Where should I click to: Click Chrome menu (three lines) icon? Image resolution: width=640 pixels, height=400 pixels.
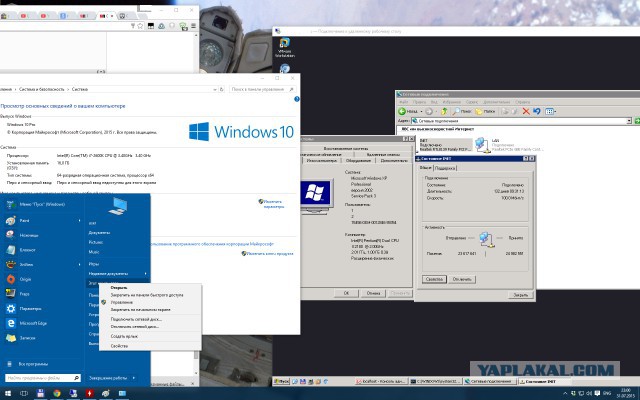[193, 26]
